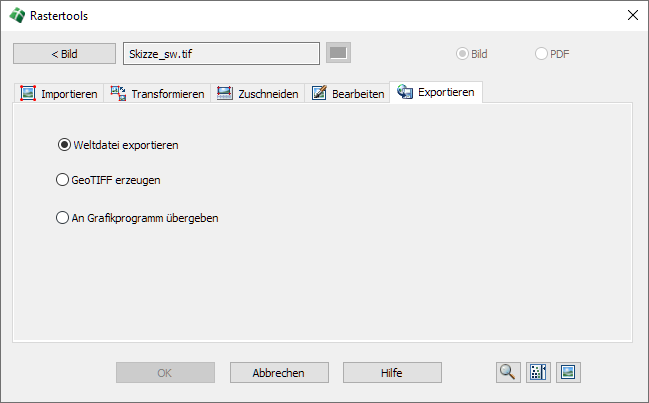The height and width of the screenshot is (403, 649).
Task: Click the magnifier zoom icon
Action: point(508,372)
